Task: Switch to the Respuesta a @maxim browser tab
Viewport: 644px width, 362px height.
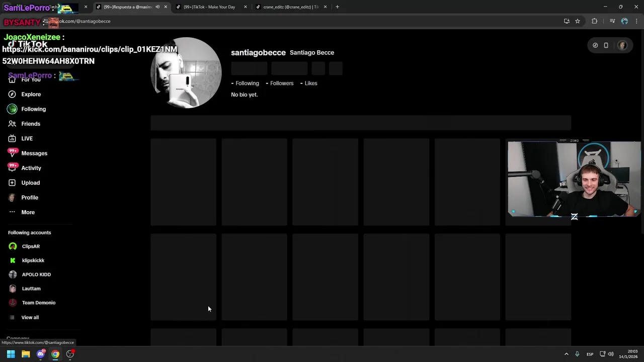Action: [x=128, y=7]
